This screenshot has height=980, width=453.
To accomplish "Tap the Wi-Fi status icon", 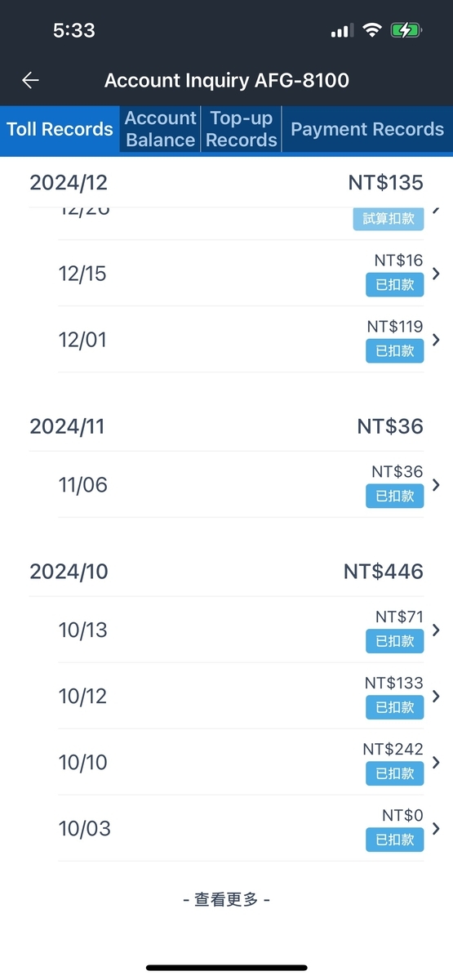I will pos(372,31).
